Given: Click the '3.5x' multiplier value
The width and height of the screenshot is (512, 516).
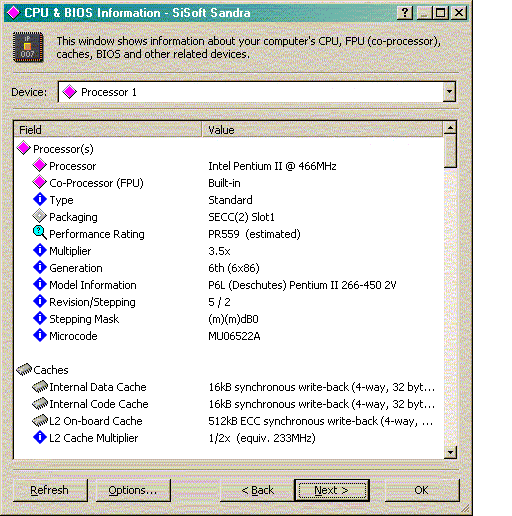Looking at the screenshot, I should pos(219,251).
